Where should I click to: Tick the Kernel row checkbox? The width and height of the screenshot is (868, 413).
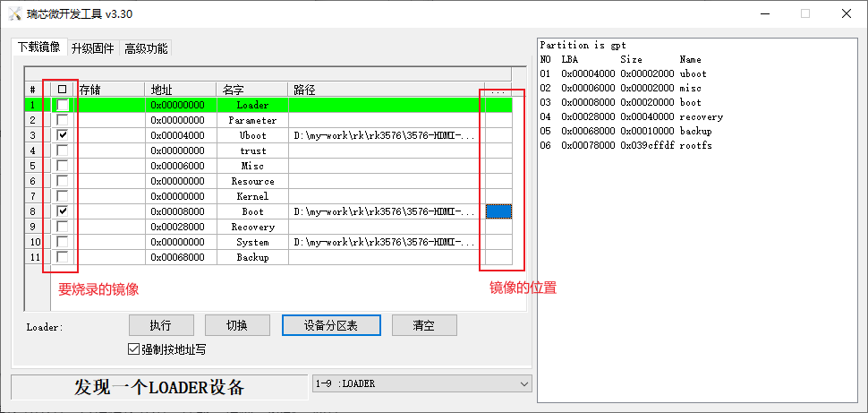tap(64, 196)
